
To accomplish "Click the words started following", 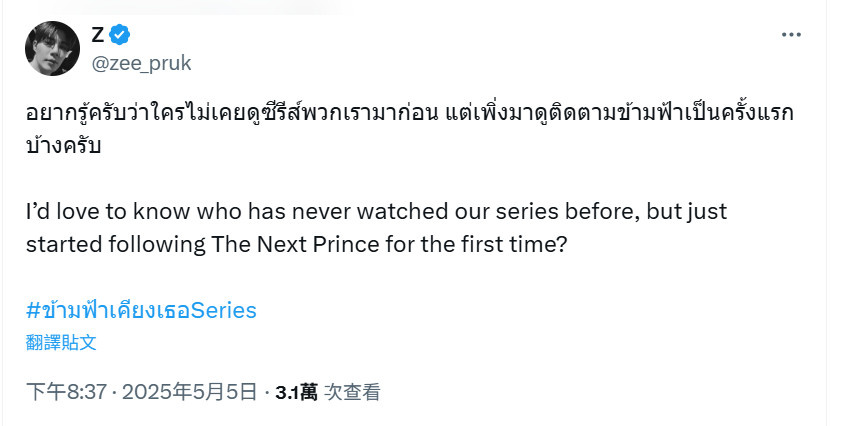I will (115, 245).
